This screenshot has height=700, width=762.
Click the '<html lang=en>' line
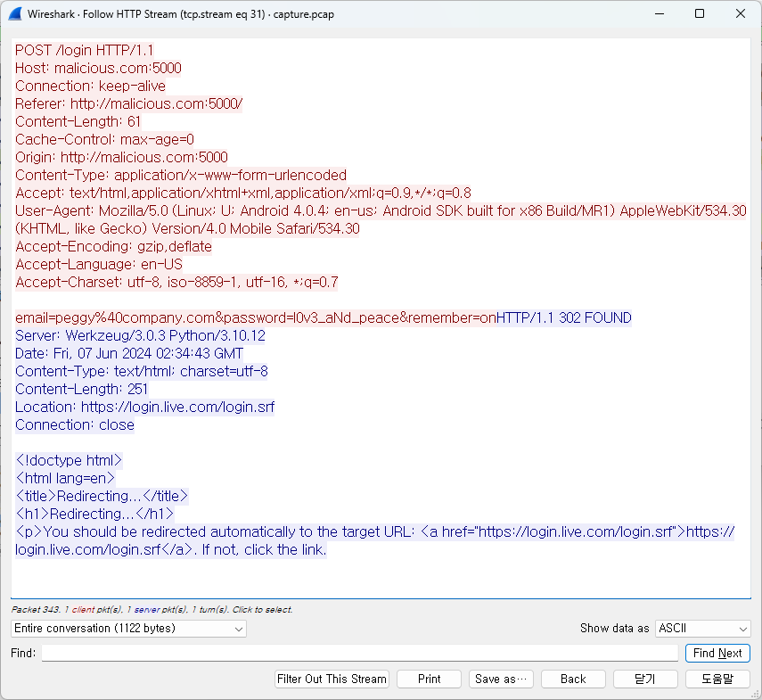[65, 478]
